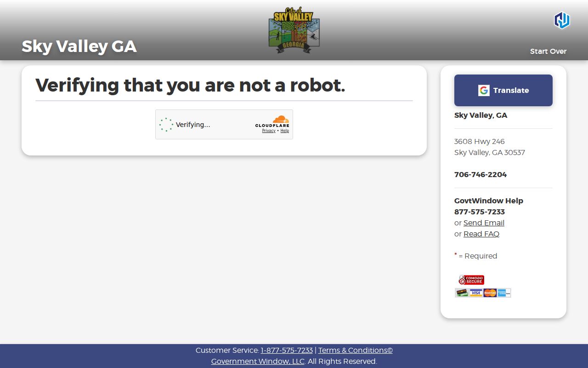Click the phone number 706-746-2204
The image size is (588, 368).
(x=481, y=175)
